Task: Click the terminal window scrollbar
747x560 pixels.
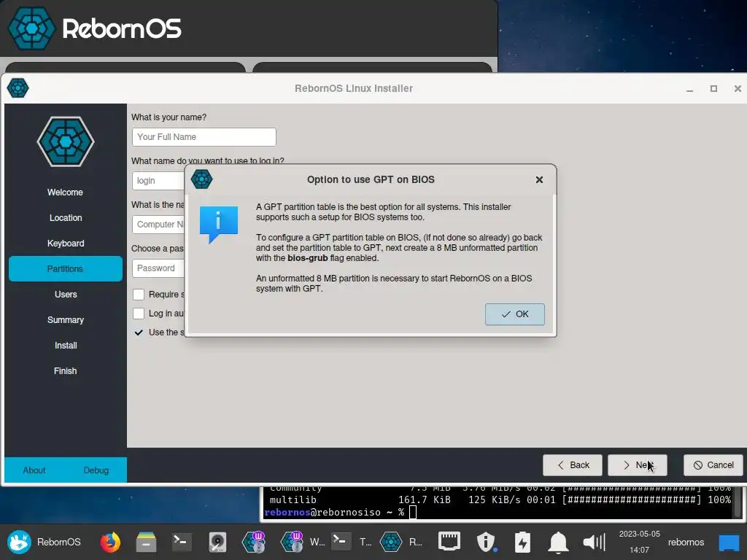Action: coord(738,502)
